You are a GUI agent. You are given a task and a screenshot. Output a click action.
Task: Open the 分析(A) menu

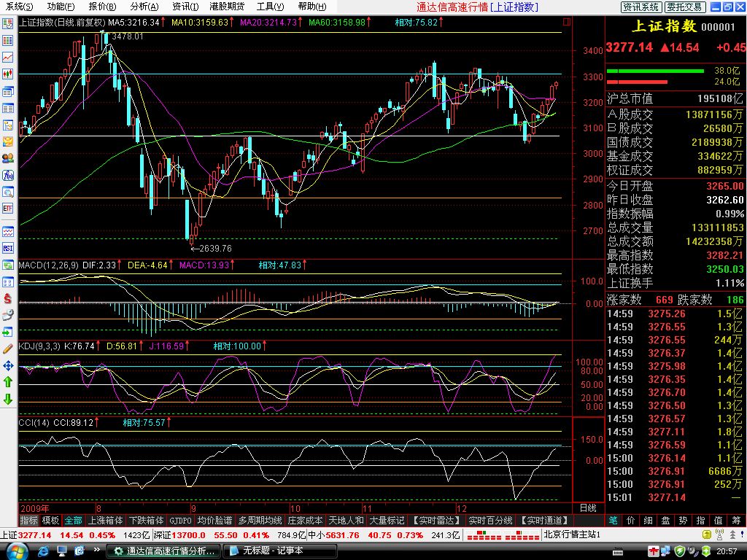tap(144, 6)
